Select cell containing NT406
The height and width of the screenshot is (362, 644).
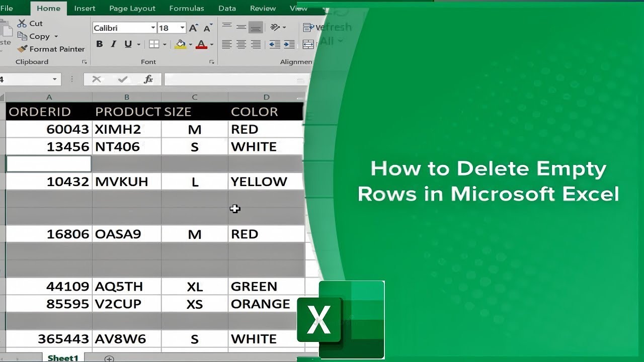(x=127, y=147)
